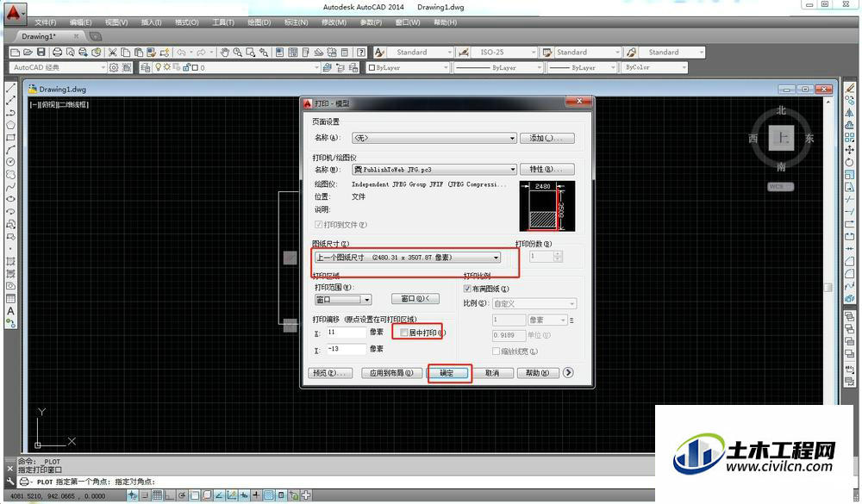The height and width of the screenshot is (504, 862).
Task: Activate the Pan hand tool
Action: [224, 53]
